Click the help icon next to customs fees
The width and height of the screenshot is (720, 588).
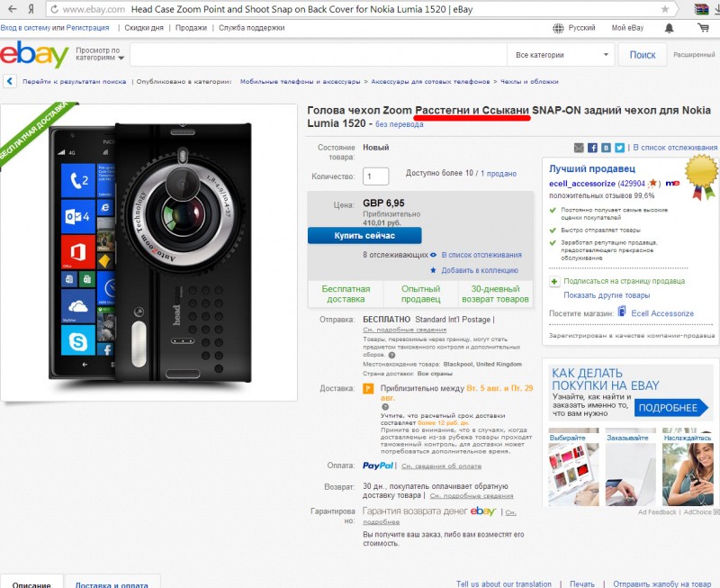tap(391, 355)
